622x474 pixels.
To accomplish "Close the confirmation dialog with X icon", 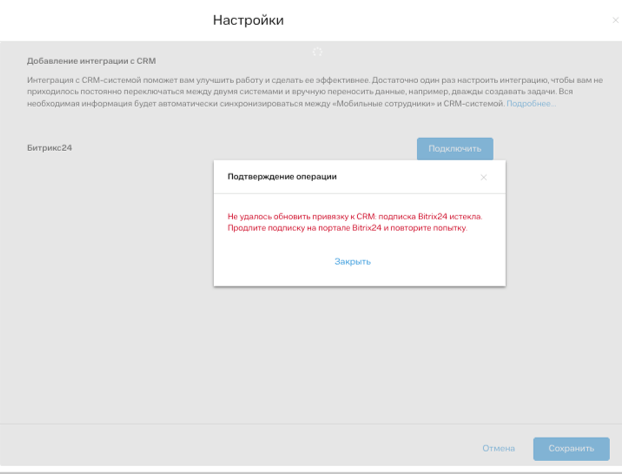I will click(484, 177).
